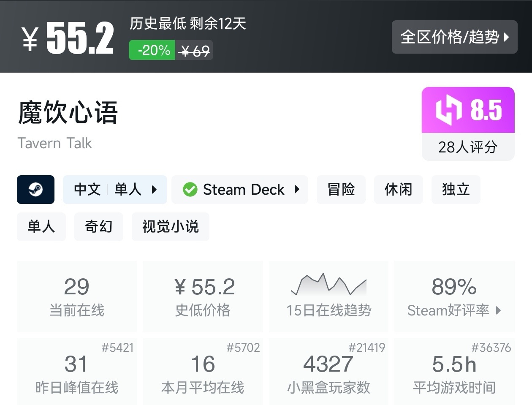Expand the 中文 单人 language options
This screenshot has height=405, width=532.
[115, 190]
